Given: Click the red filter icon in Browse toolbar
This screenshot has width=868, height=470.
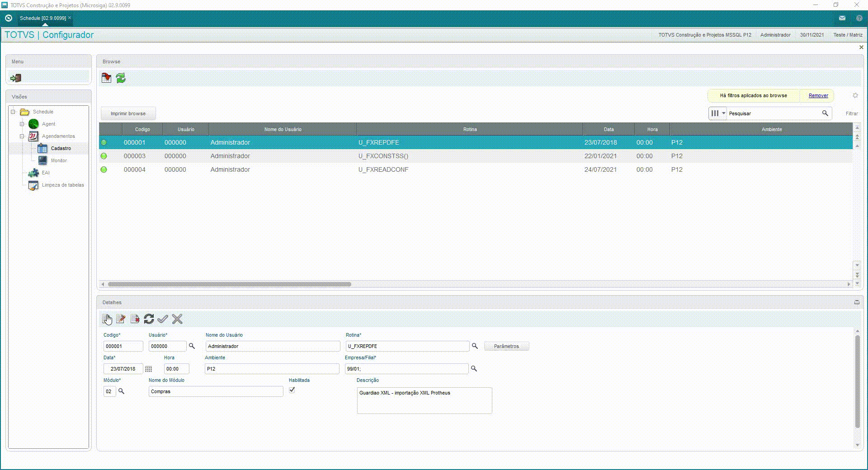Looking at the screenshot, I should pyautogui.click(x=106, y=78).
